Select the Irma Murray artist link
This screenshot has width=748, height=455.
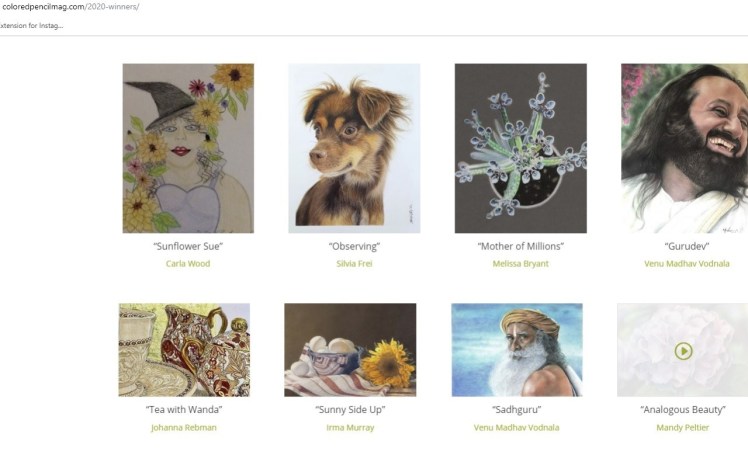pyautogui.click(x=350, y=427)
